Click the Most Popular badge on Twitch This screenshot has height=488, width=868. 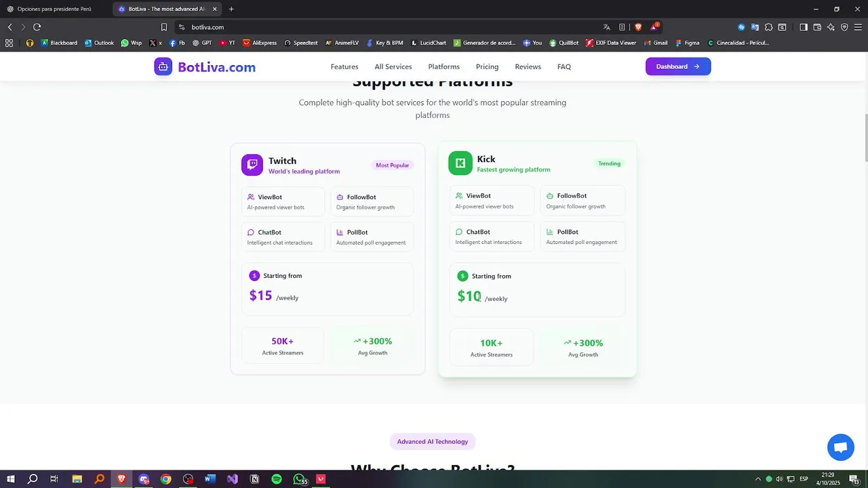click(393, 165)
